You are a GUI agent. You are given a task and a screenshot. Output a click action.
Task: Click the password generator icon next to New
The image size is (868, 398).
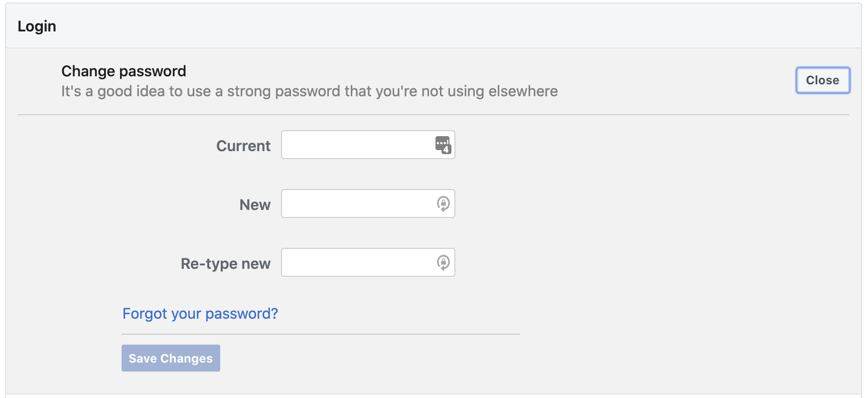(x=444, y=203)
